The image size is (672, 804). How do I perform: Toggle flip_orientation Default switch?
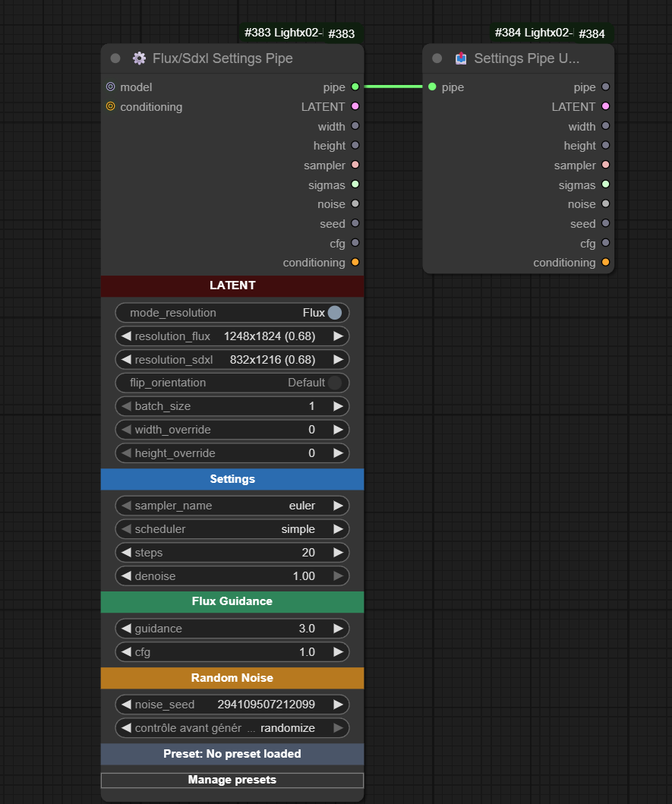(334, 383)
